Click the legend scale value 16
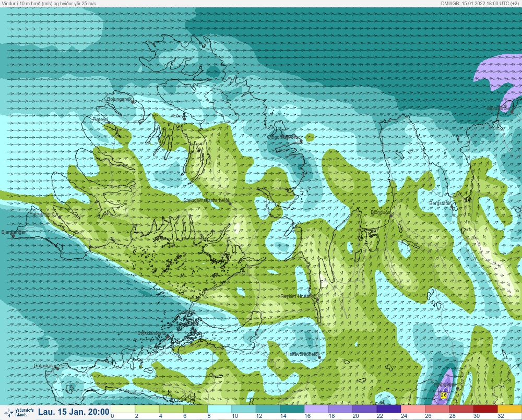Screen dimensions: 522x420 pos(307,416)
